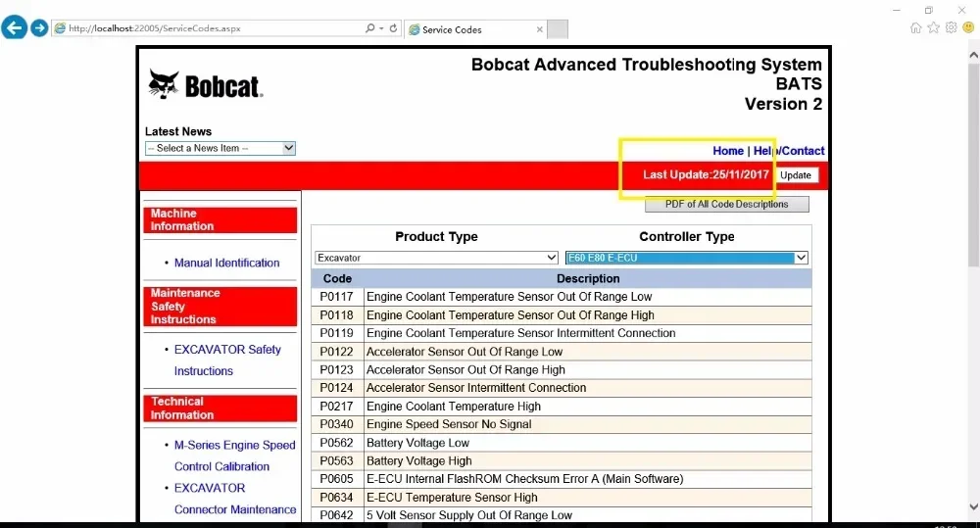
Task: Open the browser Home icon
Action: pos(915,27)
